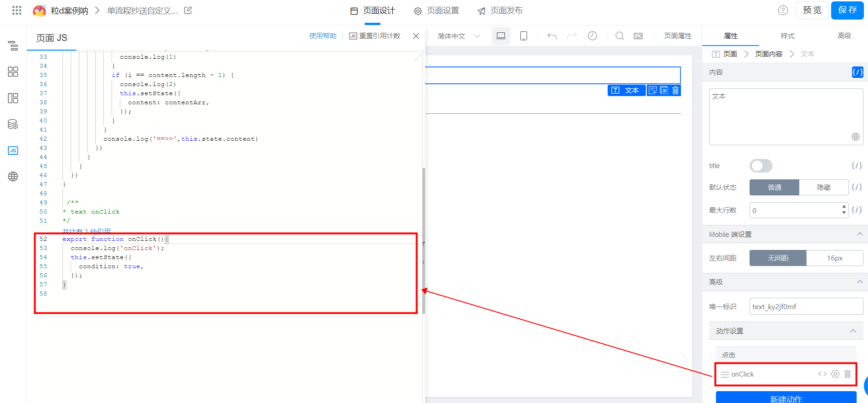Delete the onClick action
This screenshot has height=403, width=868.
coord(848,374)
